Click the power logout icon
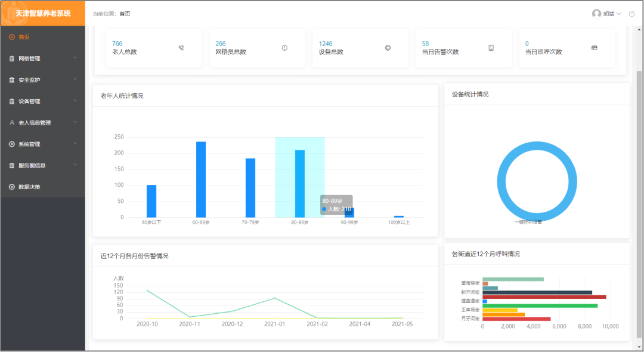 (x=631, y=14)
